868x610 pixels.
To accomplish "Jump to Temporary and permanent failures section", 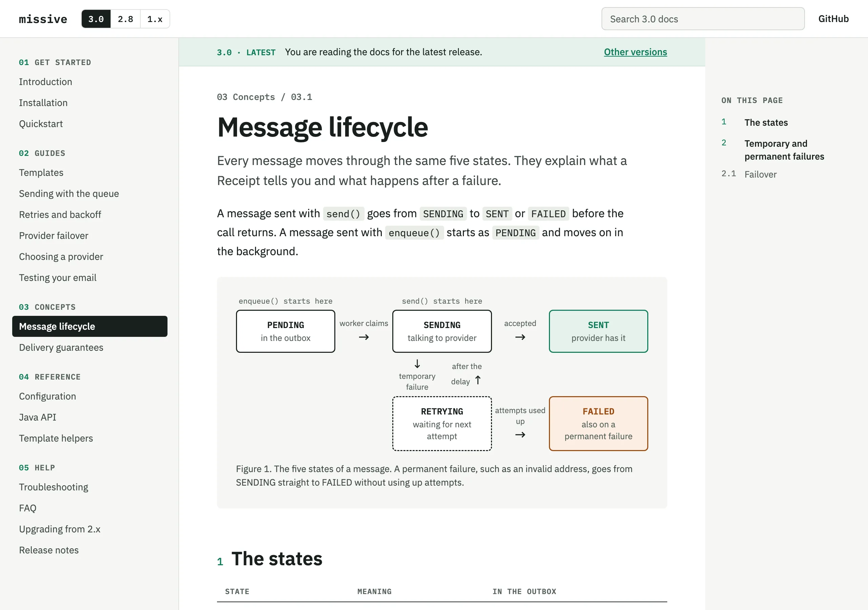I will coord(784,150).
